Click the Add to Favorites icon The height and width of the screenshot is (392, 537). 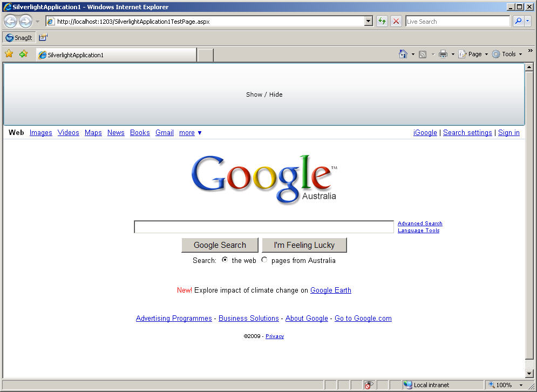pos(23,54)
